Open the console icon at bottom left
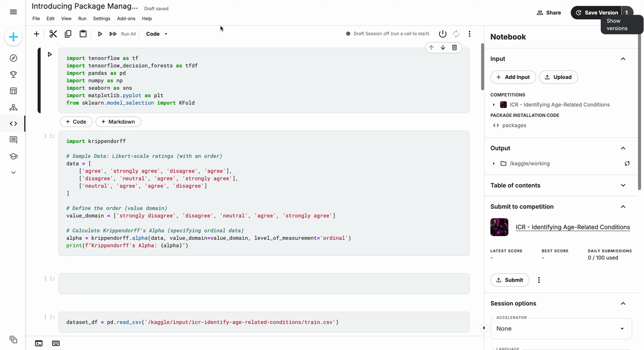Image resolution: width=644 pixels, height=350 pixels. [38, 343]
